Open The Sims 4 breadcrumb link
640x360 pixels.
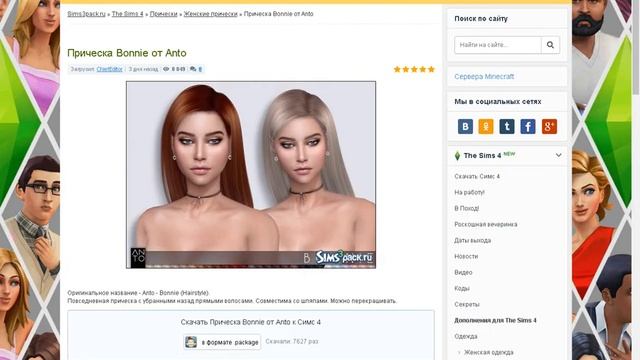(x=128, y=14)
